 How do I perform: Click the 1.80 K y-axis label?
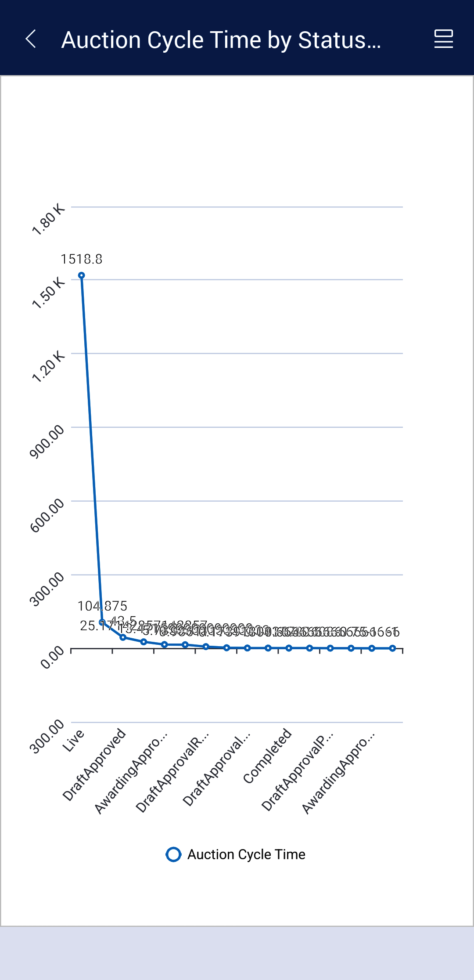tap(48, 219)
